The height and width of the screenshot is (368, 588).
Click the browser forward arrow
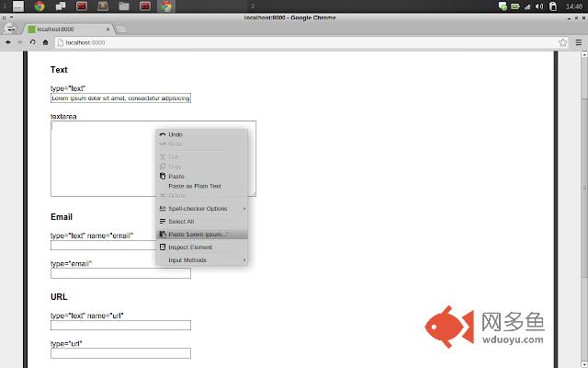click(x=21, y=41)
